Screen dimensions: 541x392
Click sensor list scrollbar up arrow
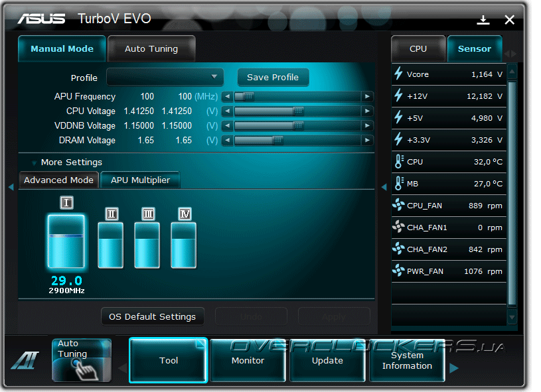512,72
